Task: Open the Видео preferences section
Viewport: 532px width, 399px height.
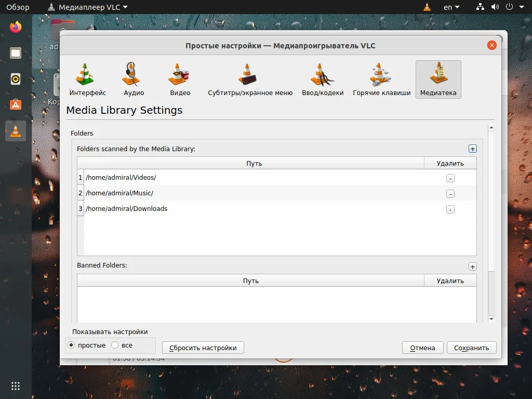Action: point(179,78)
